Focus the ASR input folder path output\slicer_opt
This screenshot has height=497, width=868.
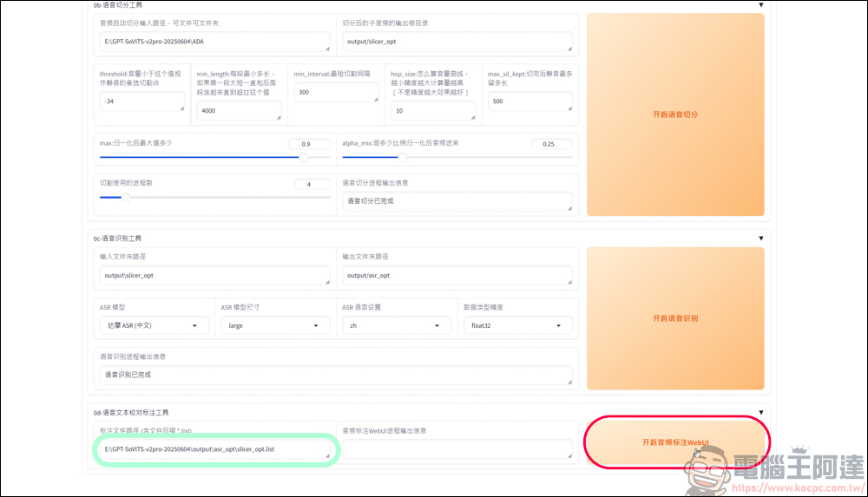pos(214,275)
